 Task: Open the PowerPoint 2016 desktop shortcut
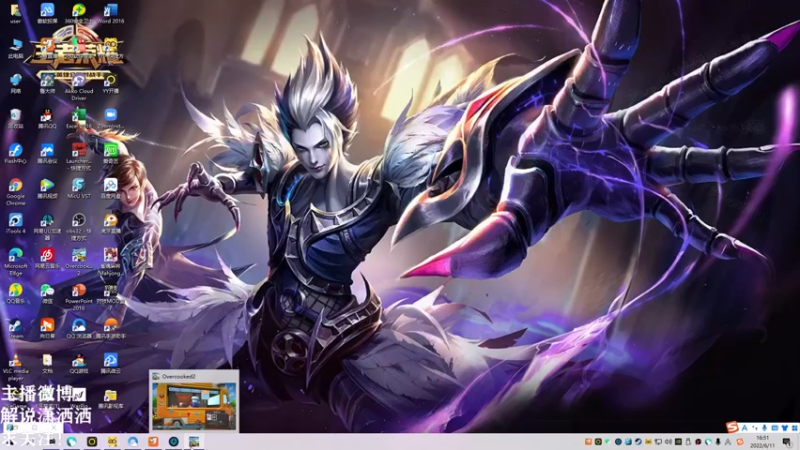[79, 297]
